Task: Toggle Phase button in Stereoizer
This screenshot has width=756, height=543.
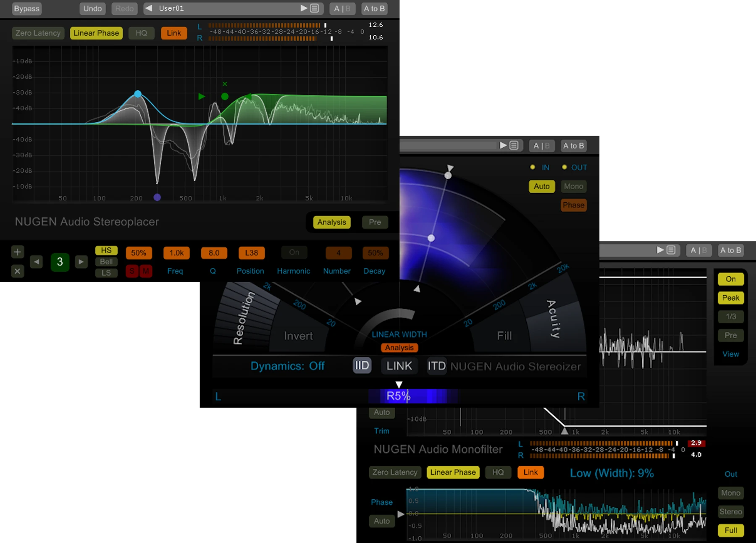Action: click(x=574, y=205)
